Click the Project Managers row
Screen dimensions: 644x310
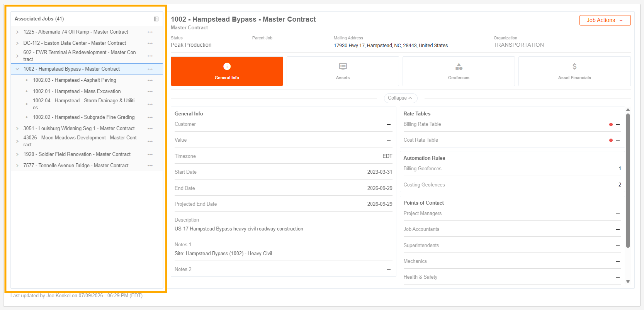(512, 213)
